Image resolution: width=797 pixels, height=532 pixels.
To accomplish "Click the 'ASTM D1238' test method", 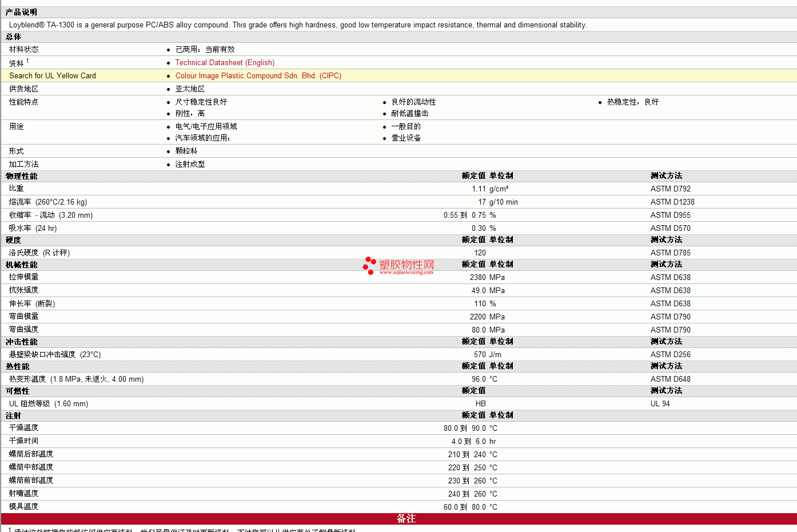I will coord(673,202).
